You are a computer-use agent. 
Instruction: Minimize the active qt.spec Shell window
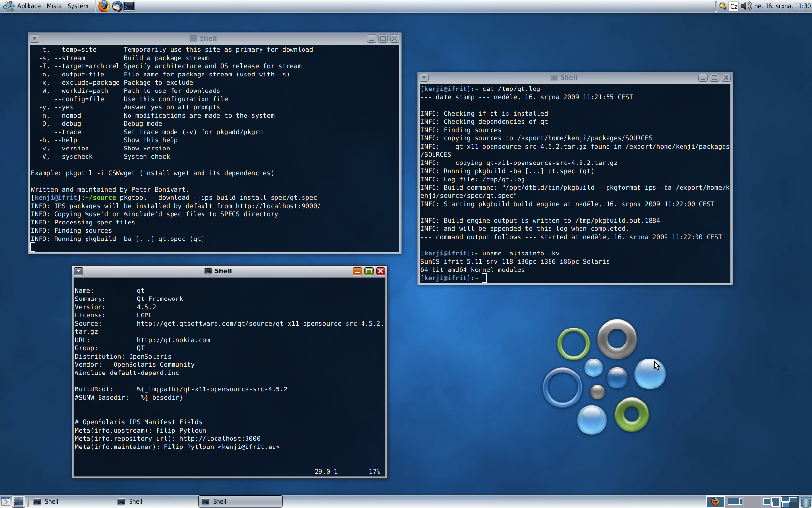(x=357, y=271)
